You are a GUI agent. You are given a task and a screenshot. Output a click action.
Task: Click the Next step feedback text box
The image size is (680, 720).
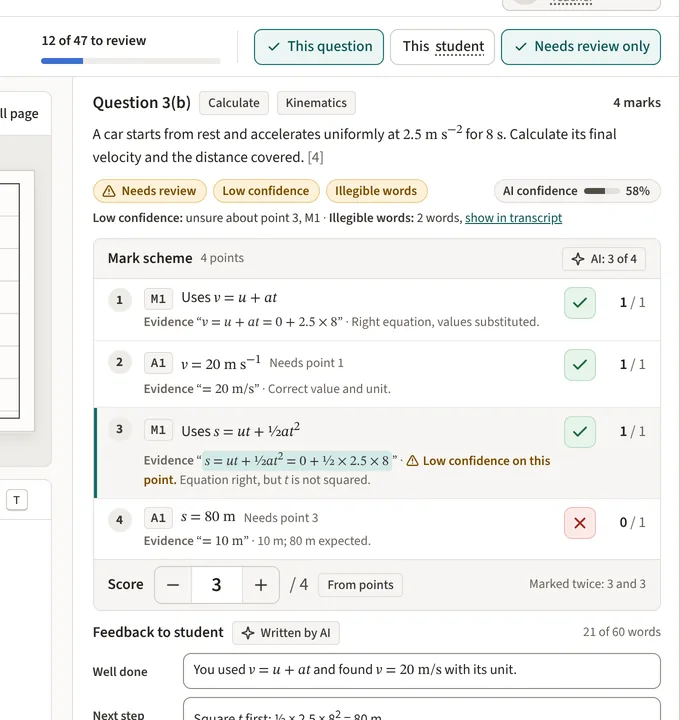point(421,709)
